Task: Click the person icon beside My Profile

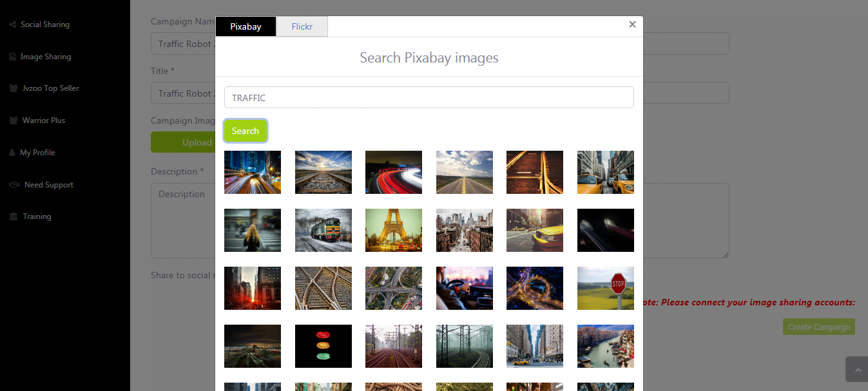Action: [x=12, y=153]
